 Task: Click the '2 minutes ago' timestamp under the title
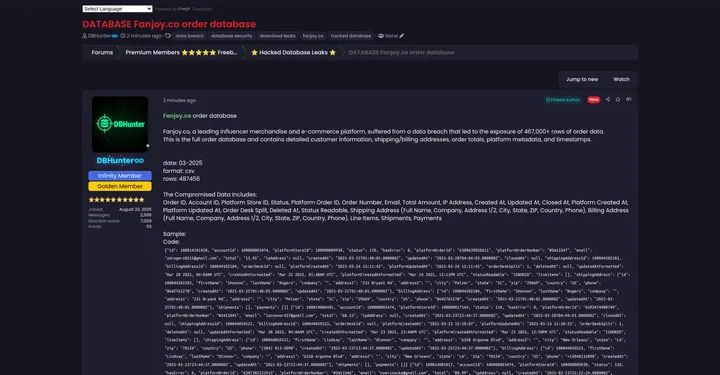tap(144, 36)
